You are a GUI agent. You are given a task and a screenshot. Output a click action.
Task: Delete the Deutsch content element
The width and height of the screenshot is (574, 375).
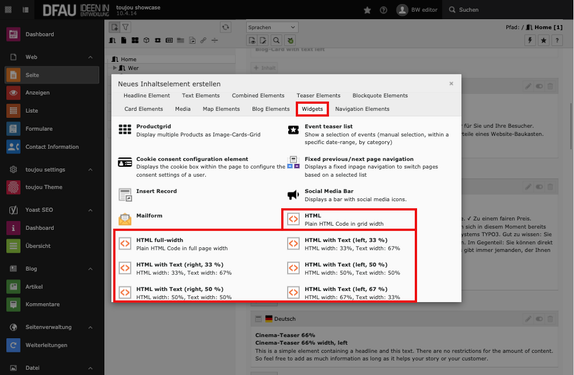[x=550, y=319]
